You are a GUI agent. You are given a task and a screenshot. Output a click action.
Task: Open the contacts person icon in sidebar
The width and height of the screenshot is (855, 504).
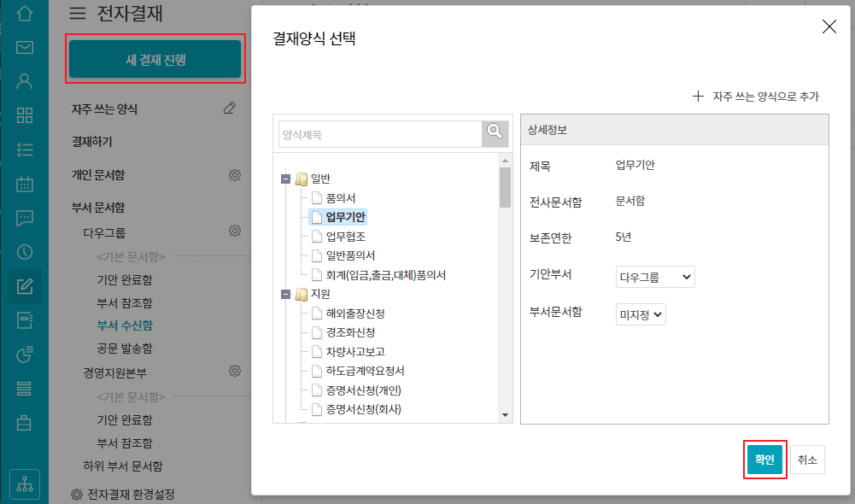tap(25, 81)
